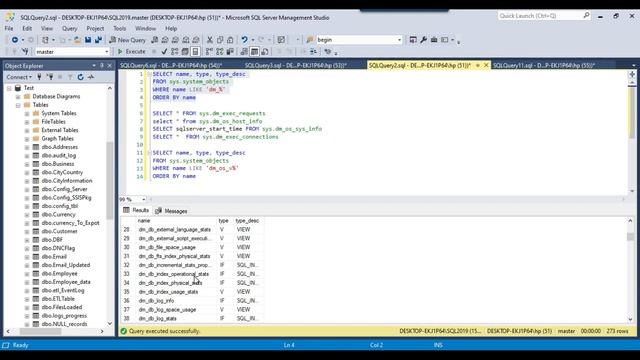Toggle Include Live Query Statistics icon

(x=220, y=51)
